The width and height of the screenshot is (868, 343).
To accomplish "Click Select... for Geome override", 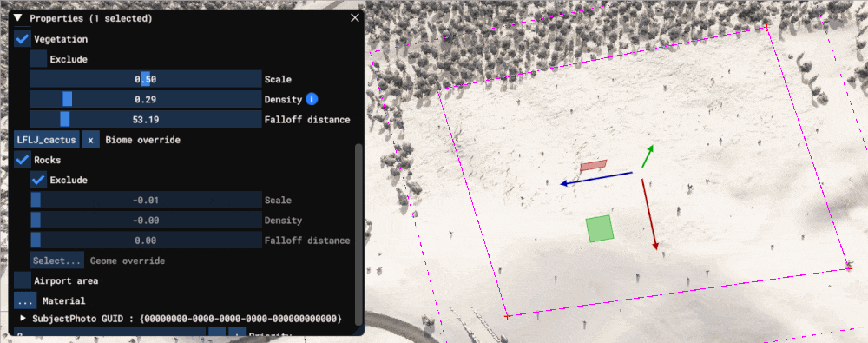I will (x=56, y=261).
